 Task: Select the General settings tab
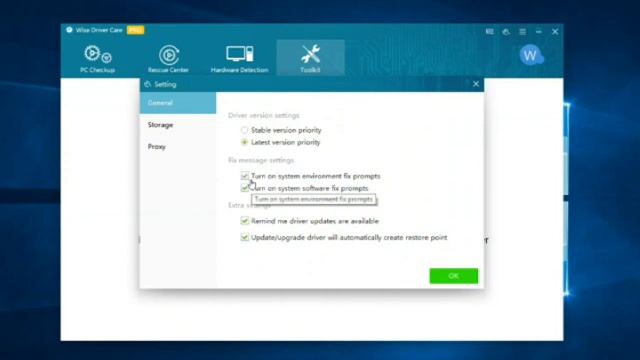178,103
